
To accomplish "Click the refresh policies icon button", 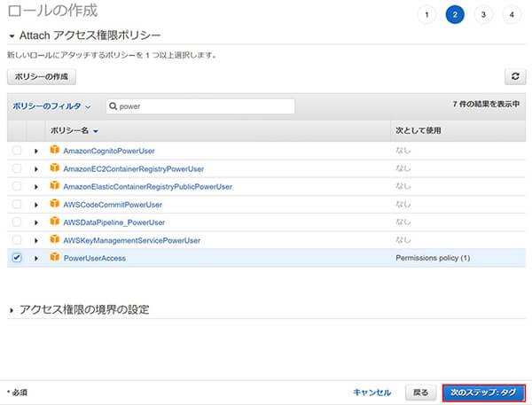I will (x=515, y=76).
